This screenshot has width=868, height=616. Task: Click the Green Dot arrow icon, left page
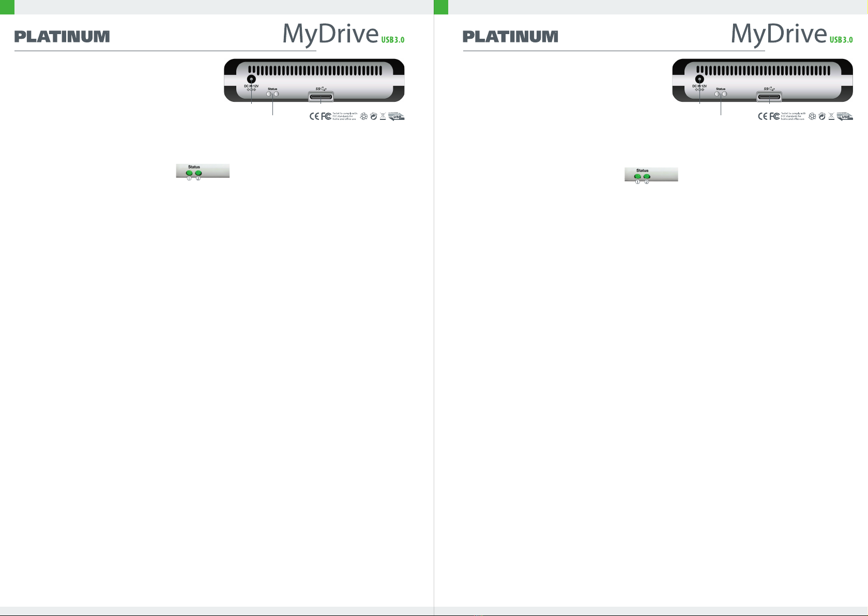click(373, 116)
